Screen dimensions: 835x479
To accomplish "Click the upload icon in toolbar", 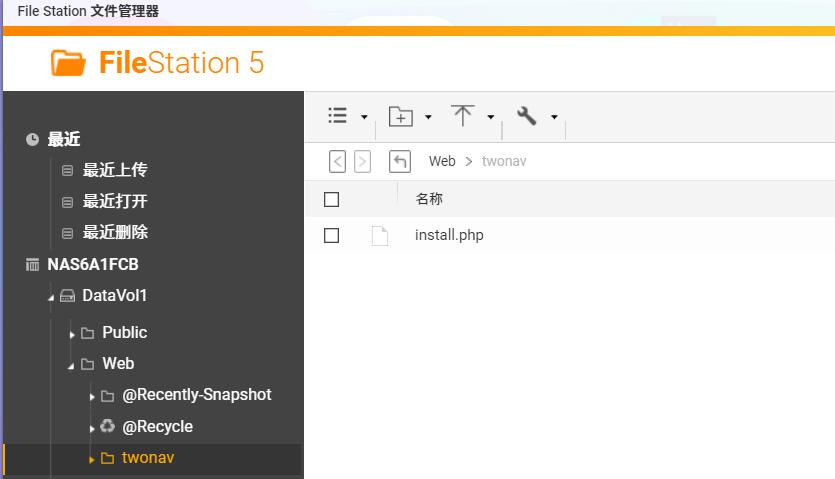I will [462, 116].
